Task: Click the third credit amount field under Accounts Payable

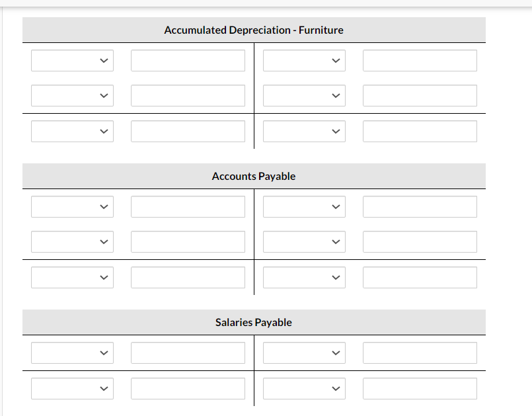Action: [x=419, y=277]
